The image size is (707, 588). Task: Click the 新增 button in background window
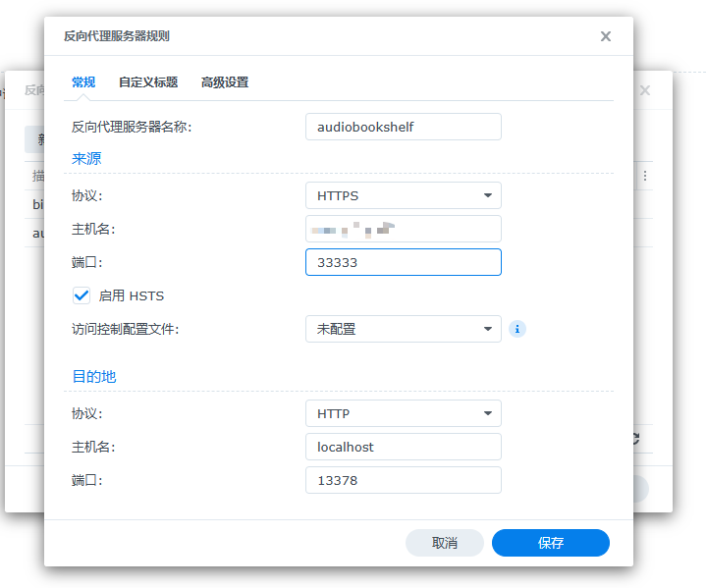coord(35,139)
